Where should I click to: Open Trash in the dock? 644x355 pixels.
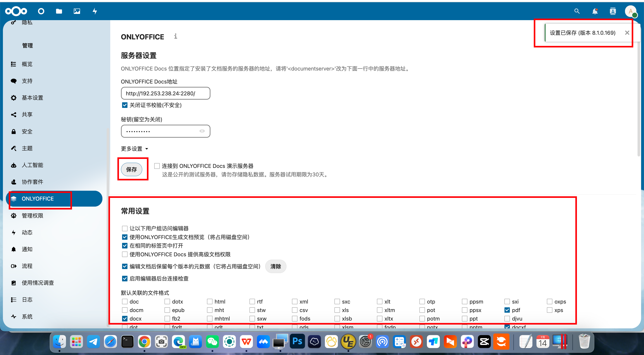pyautogui.click(x=584, y=342)
